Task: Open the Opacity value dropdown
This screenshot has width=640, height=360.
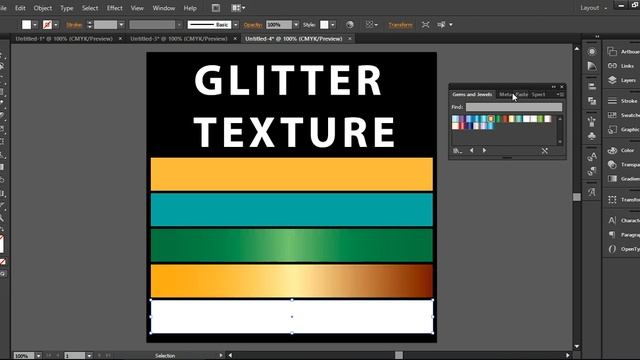Action: [x=296, y=25]
